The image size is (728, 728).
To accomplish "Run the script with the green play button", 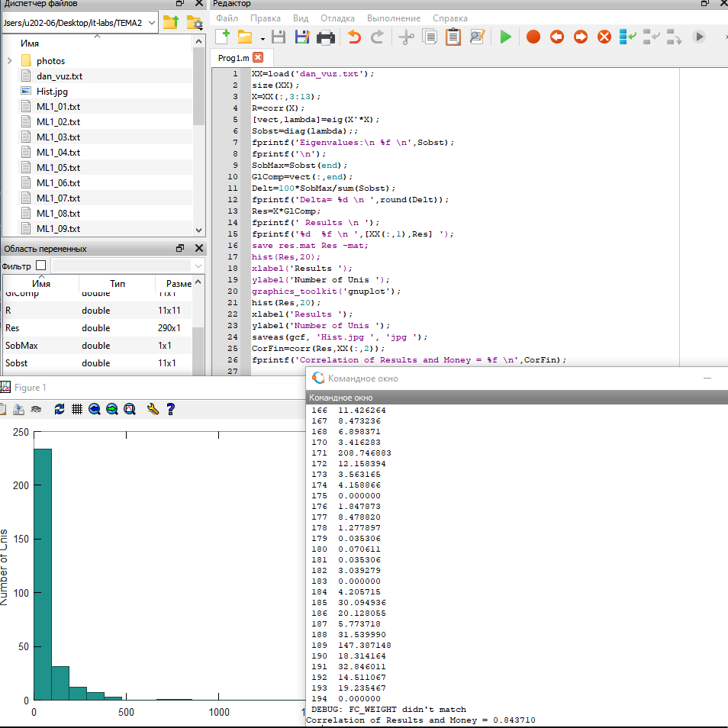I will pos(505,37).
